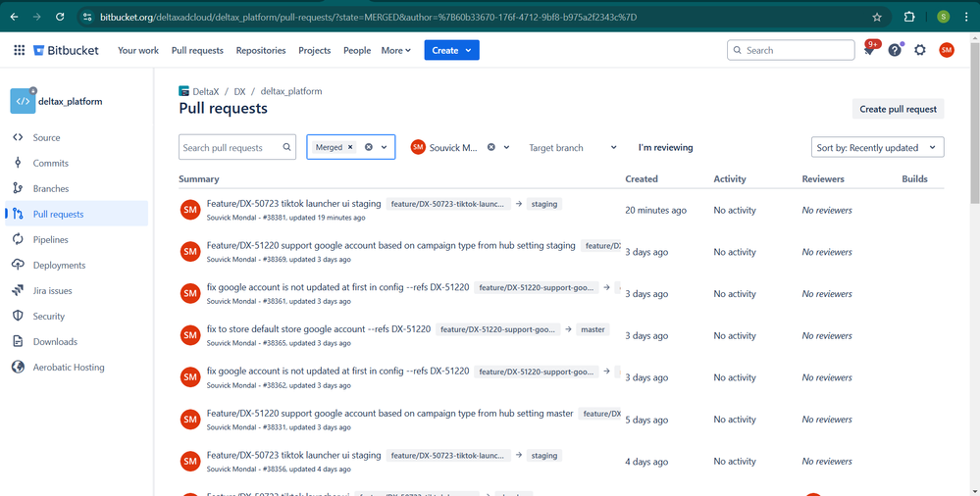Expand the state filter dropdown chevron
The height and width of the screenshot is (496, 980).
click(385, 147)
